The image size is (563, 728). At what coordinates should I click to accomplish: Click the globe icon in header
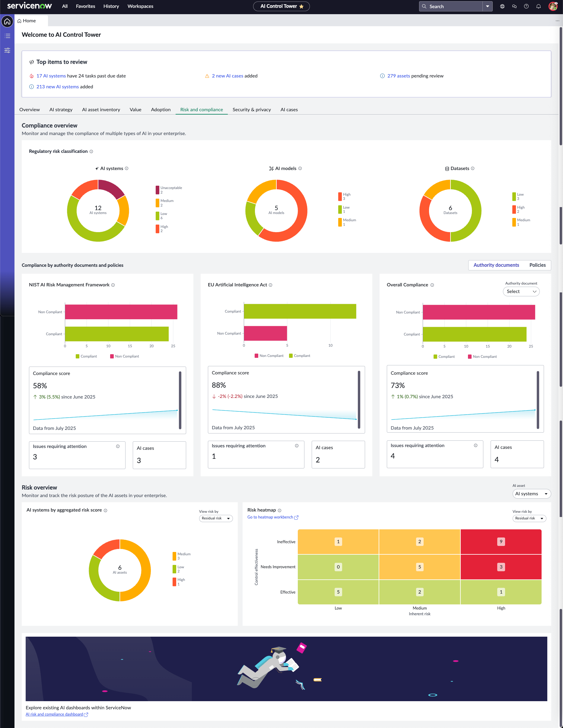(502, 6)
